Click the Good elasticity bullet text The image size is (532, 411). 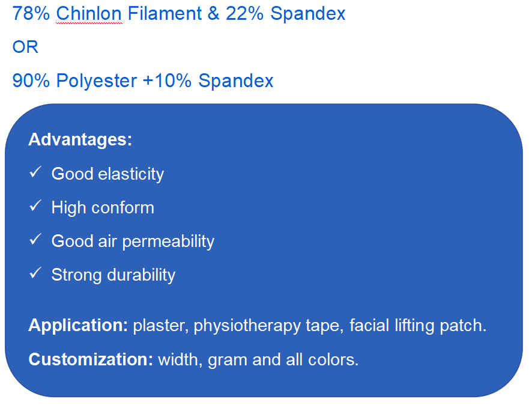(x=107, y=174)
